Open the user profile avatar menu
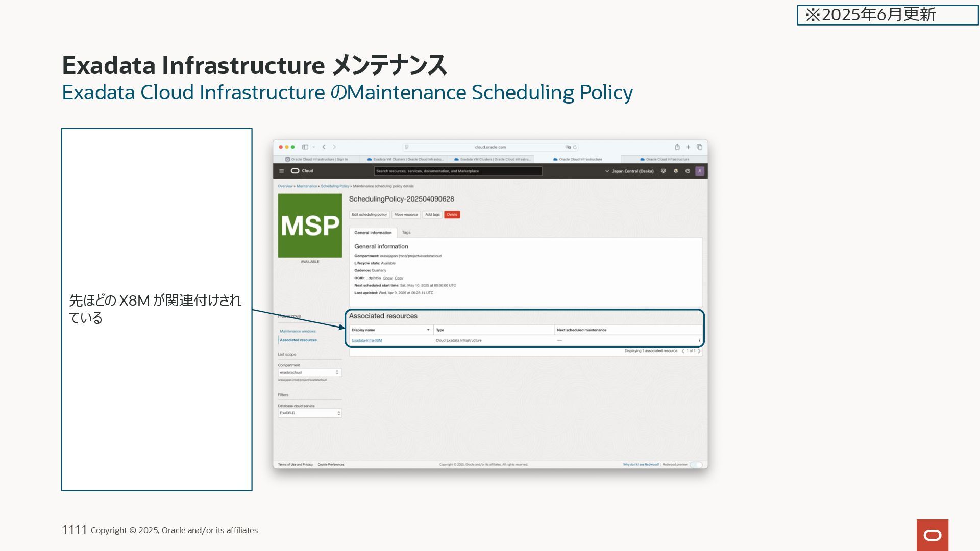 click(x=700, y=171)
